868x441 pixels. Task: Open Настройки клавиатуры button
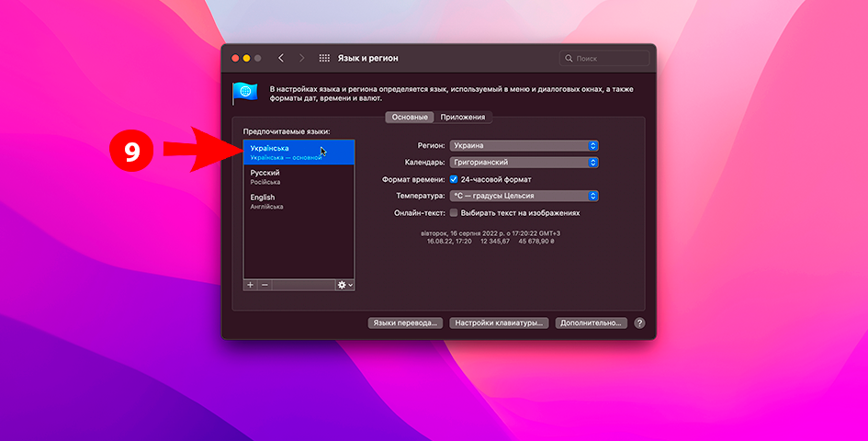coord(501,323)
